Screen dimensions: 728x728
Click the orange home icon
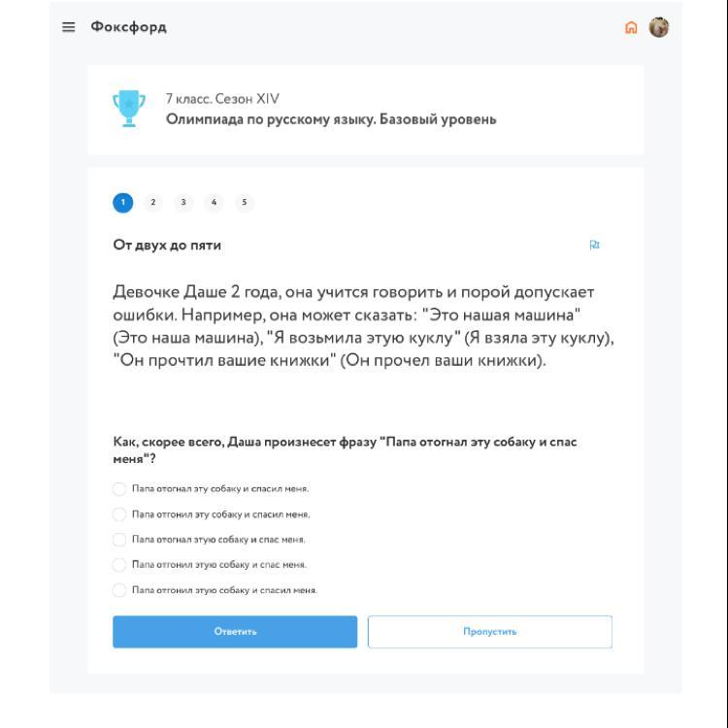click(x=632, y=27)
